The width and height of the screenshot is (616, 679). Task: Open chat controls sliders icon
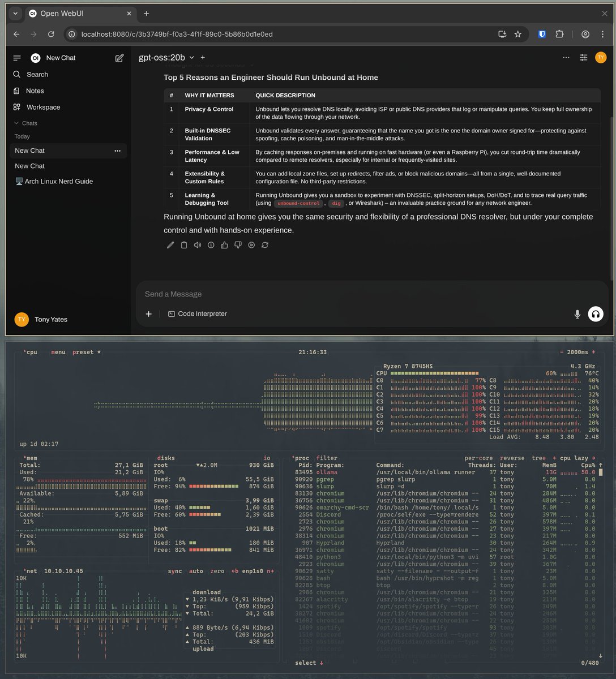(x=583, y=58)
